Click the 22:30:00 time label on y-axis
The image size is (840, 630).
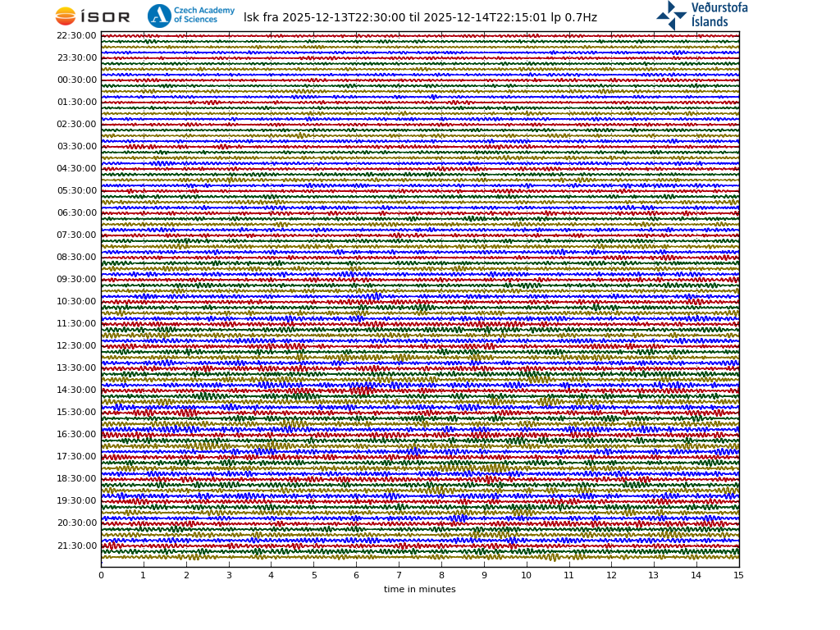pos(76,36)
